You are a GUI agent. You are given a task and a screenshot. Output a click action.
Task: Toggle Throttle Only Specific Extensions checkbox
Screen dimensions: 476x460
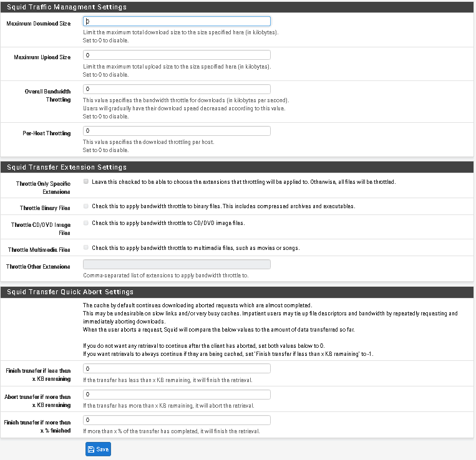86,181
